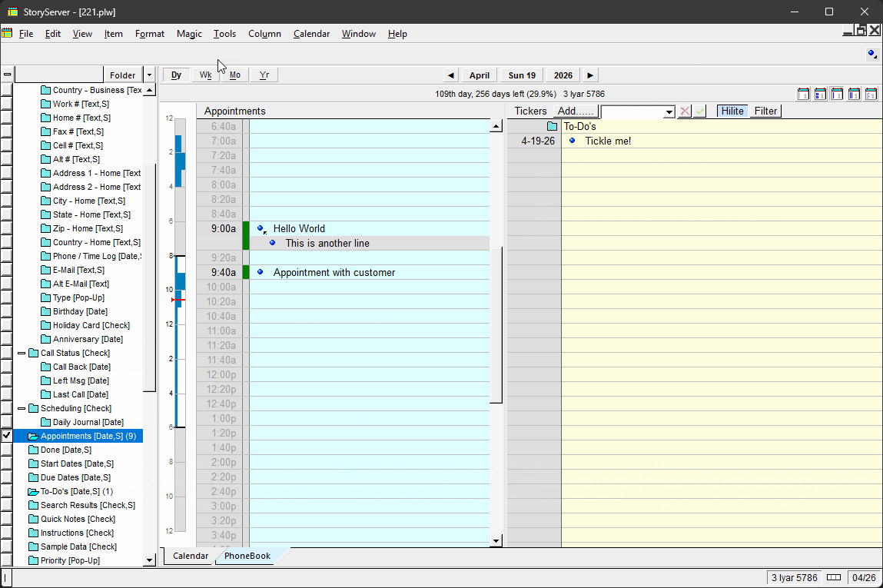Screen dimensions: 883x588
Task: Toggle the Filter mode button
Action: 765,111
